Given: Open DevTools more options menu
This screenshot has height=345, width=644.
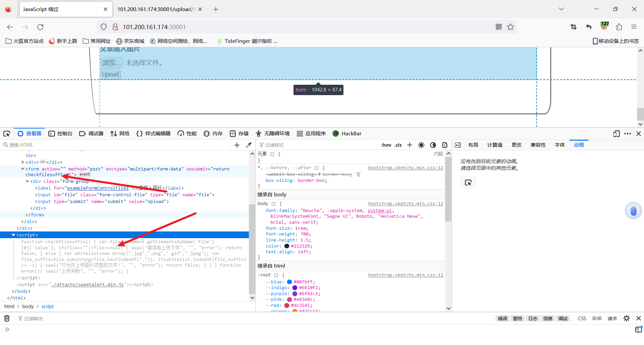Looking at the screenshot, I should [628, 134].
